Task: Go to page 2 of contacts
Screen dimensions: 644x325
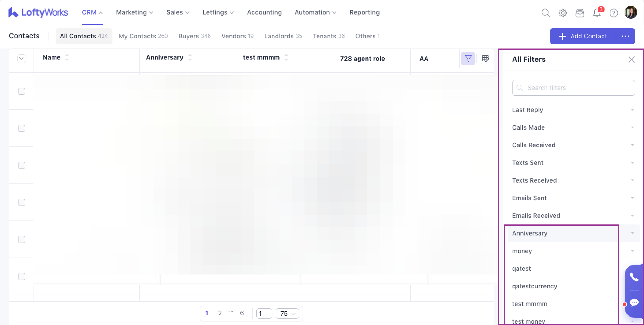Action: 220,313
